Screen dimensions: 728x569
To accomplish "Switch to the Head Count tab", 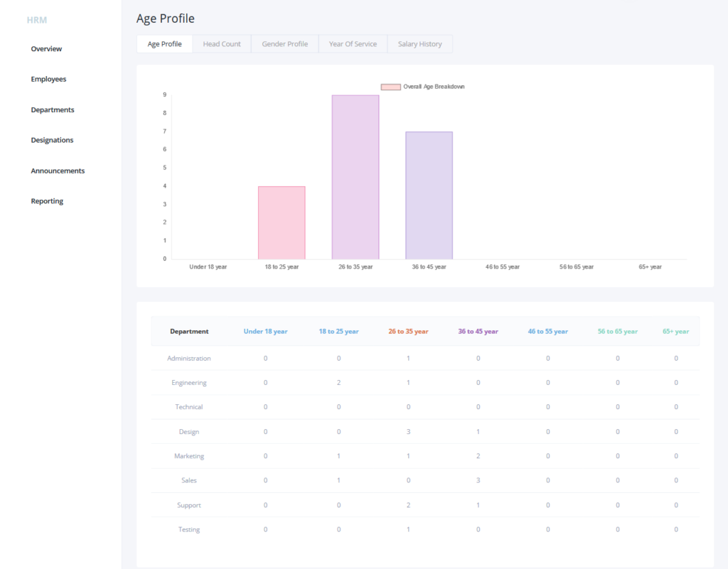I will point(222,44).
